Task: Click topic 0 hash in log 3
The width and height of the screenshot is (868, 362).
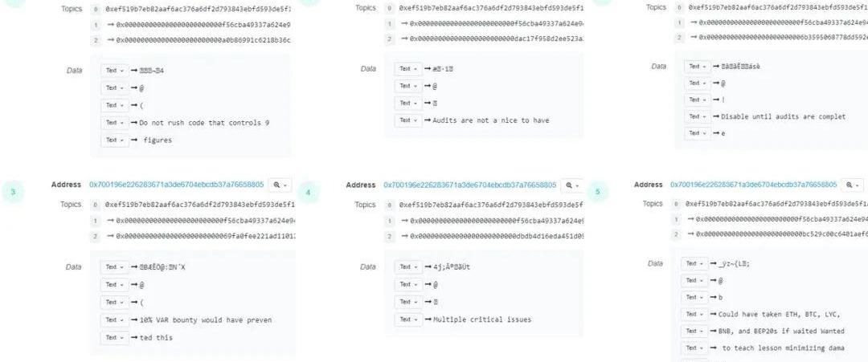Action: [x=199, y=205]
